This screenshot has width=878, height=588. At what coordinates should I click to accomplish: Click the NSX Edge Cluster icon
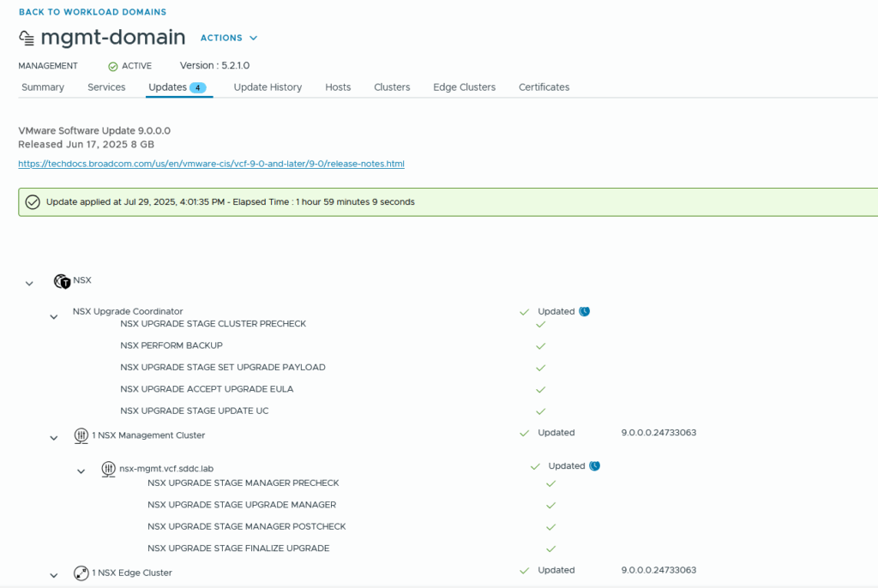(81, 573)
